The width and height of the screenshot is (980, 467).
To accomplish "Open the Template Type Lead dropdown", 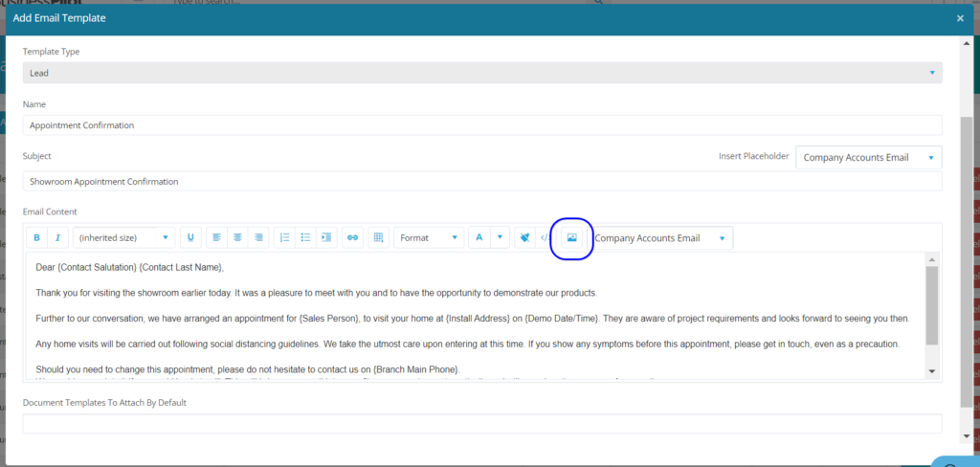I will (x=481, y=73).
